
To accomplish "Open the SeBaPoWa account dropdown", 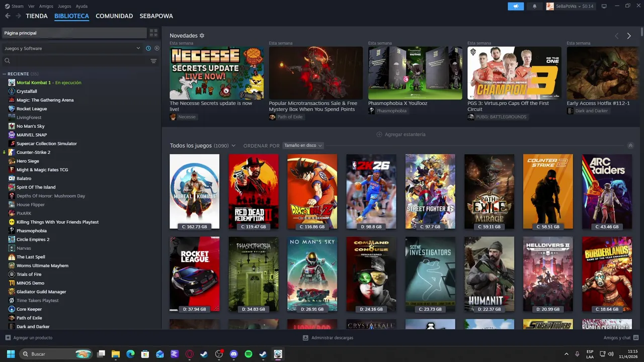I will coord(570,6).
